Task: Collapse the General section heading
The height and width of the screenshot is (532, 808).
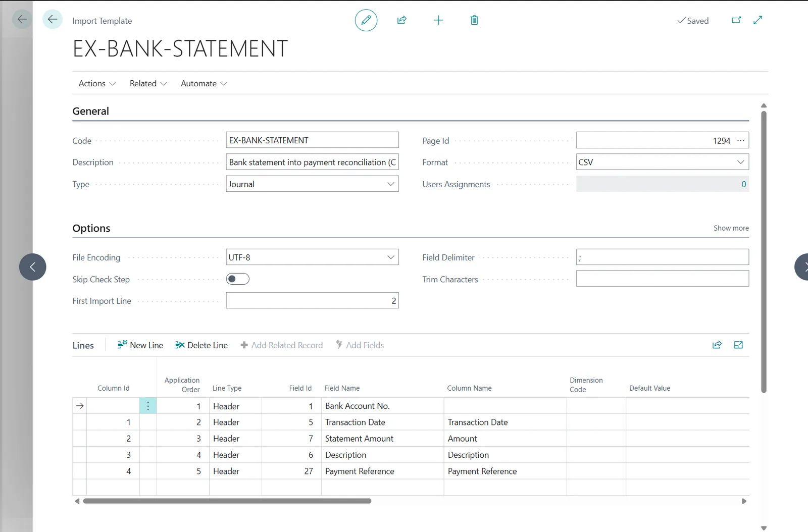Action: [x=90, y=111]
